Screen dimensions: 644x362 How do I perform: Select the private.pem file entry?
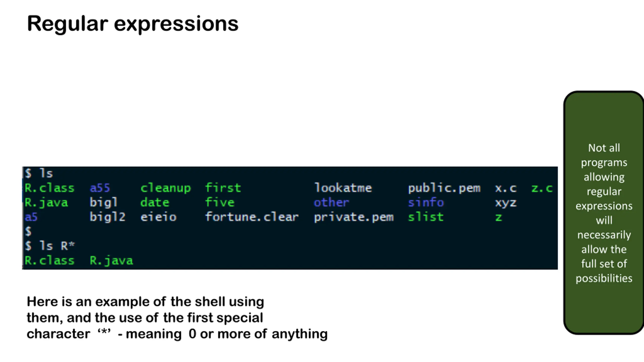(x=354, y=217)
